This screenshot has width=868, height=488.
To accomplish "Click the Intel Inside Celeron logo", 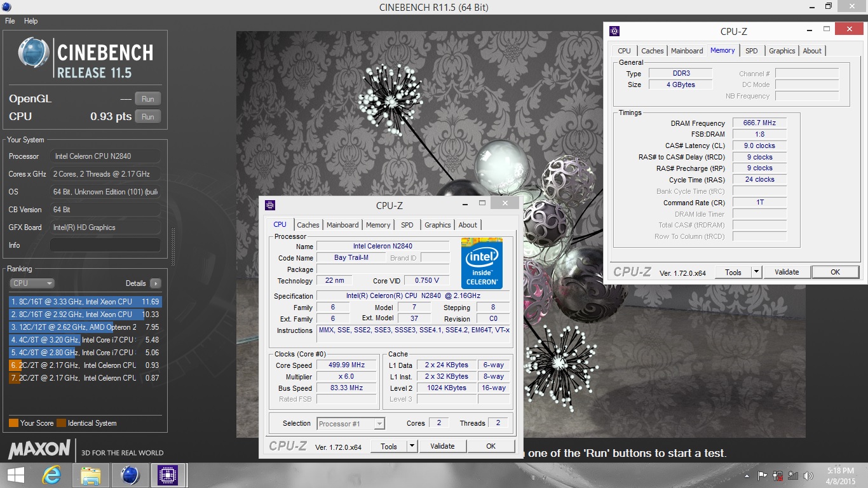I will (482, 263).
